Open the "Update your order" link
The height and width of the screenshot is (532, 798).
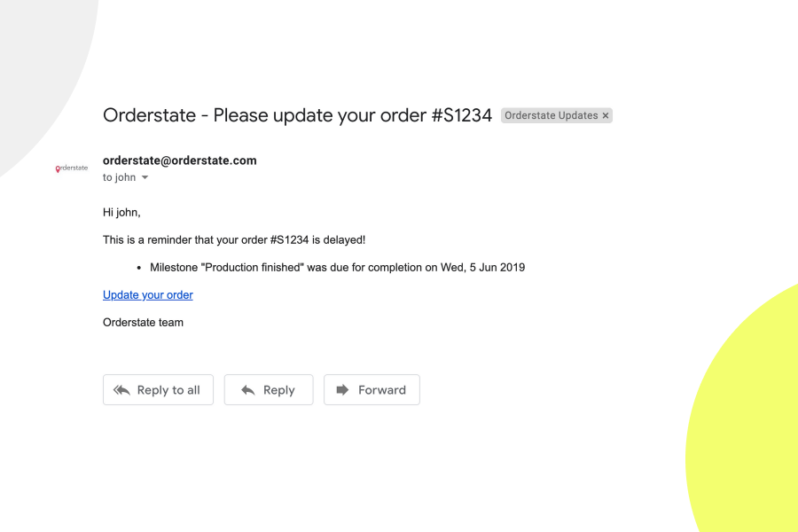pyautogui.click(x=148, y=295)
